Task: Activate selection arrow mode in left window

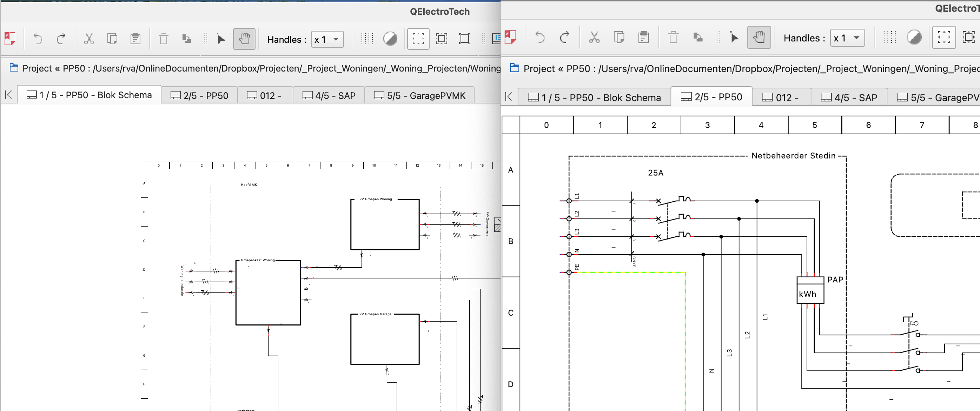Action: (x=221, y=39)
